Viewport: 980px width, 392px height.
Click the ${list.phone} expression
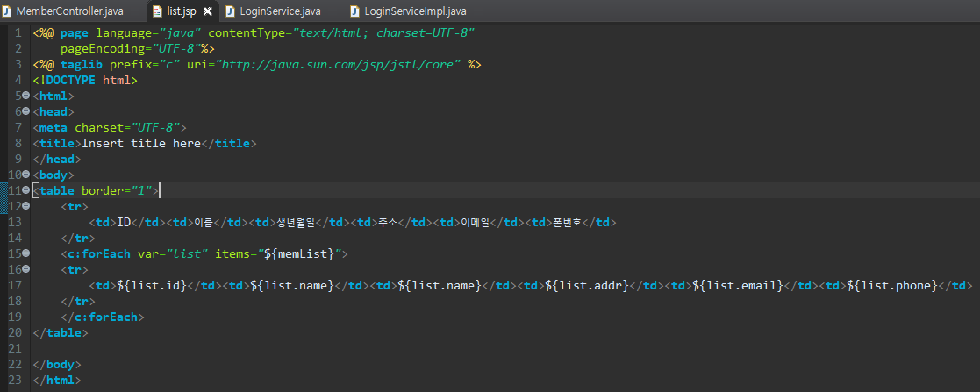tap(892, 285)
